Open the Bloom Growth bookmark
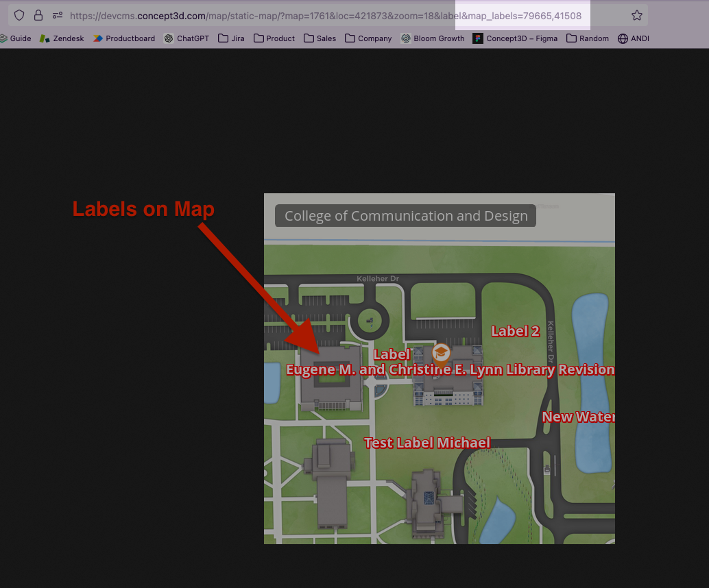The image size is (709, 588). 433,38
